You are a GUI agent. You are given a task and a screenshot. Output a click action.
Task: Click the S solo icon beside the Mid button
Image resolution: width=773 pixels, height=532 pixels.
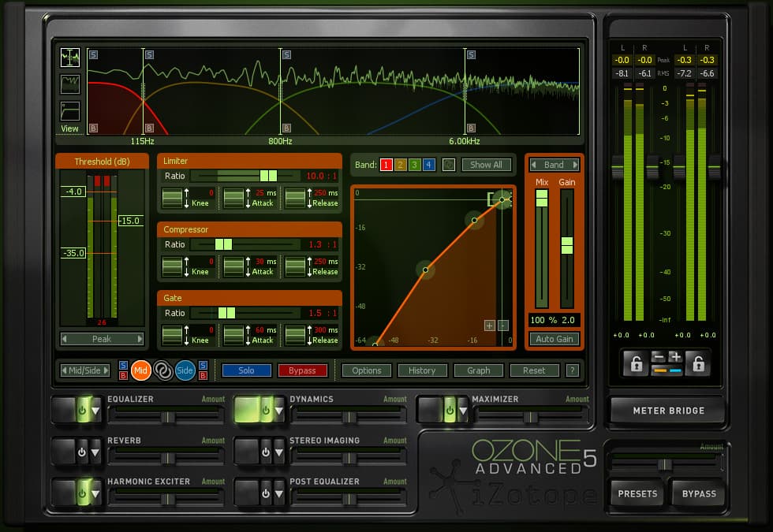pos(123,365)
